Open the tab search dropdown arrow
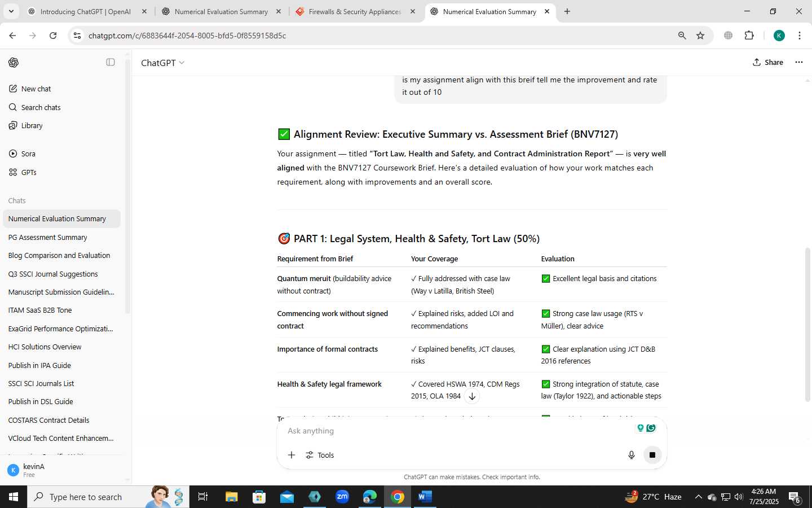The image size is (812, 508). (11, 11)
